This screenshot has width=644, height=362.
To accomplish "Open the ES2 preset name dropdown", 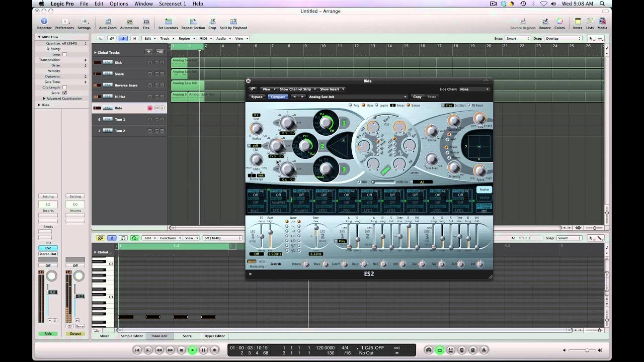I will 357,97.
